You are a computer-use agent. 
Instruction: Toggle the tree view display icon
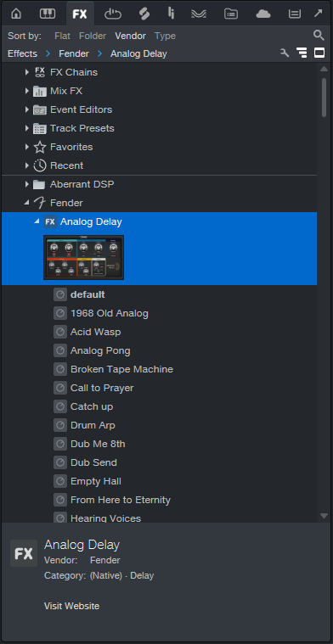click(x=302, y=53)
